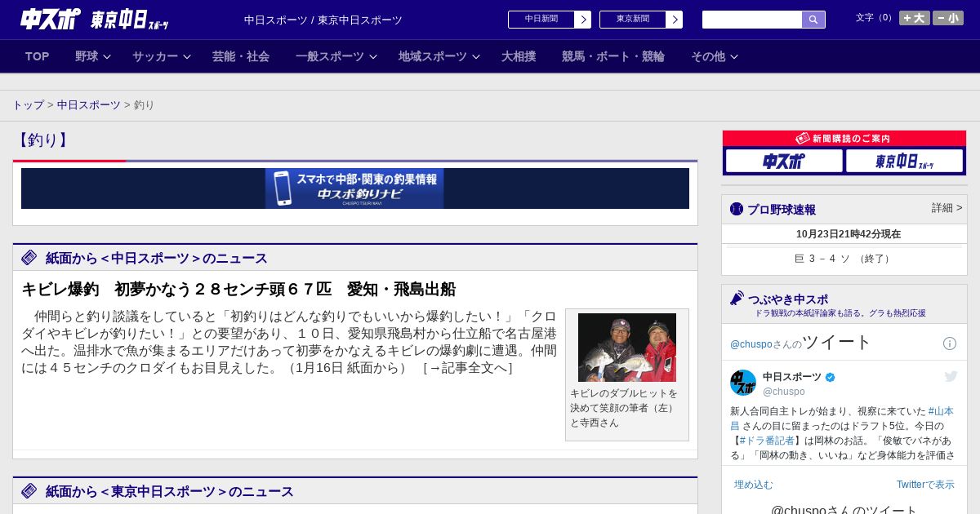This screenshot has height=514, width=980.
Task: Click the Tokyo Chunichi Sports (東京中日スポーツ) header logo
Action: click(x=130, y=20)
